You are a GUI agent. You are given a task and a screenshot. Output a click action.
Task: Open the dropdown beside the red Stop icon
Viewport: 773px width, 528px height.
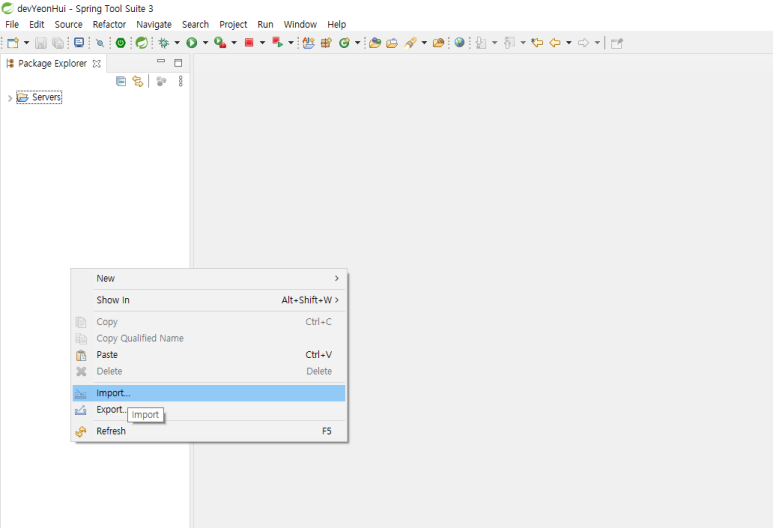[262, 43]
